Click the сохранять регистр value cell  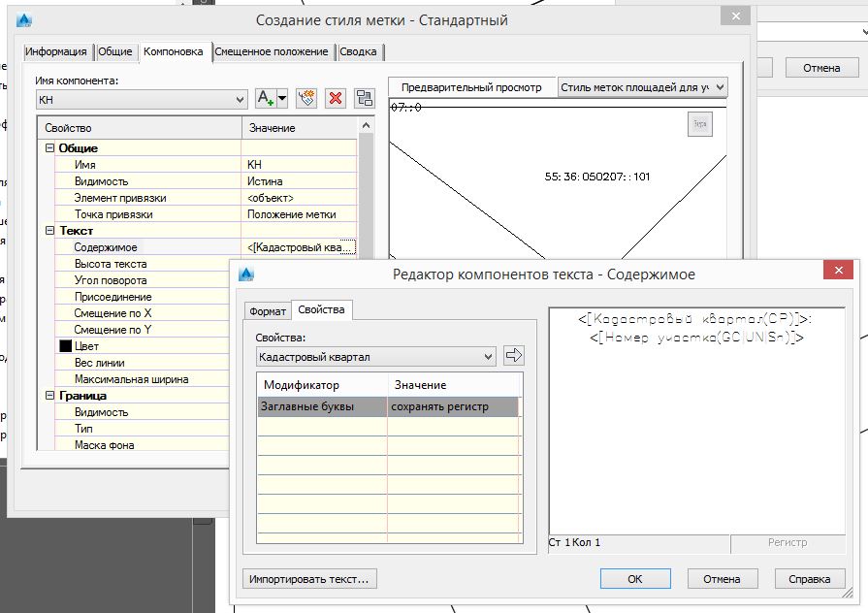453,406
